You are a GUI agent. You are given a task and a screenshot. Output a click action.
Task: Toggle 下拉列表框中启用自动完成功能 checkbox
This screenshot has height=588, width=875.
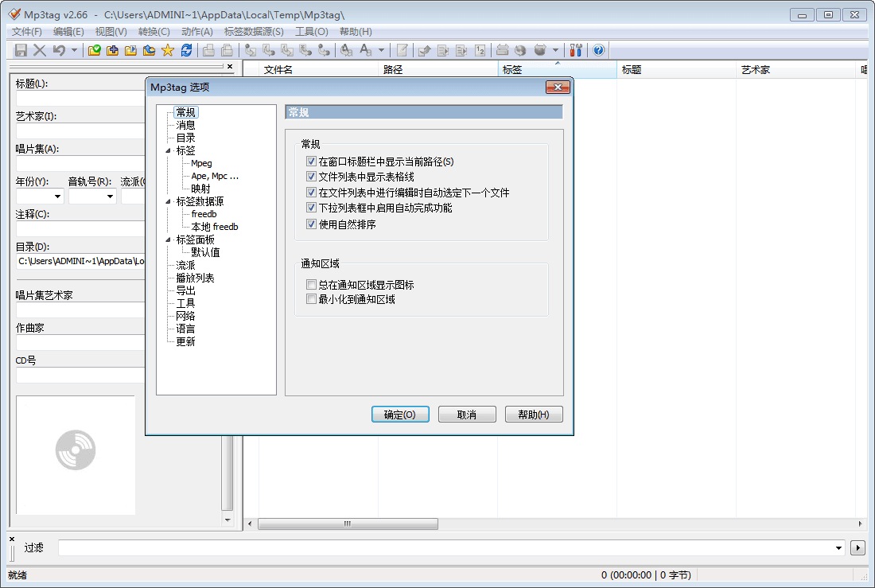(311, 208)
